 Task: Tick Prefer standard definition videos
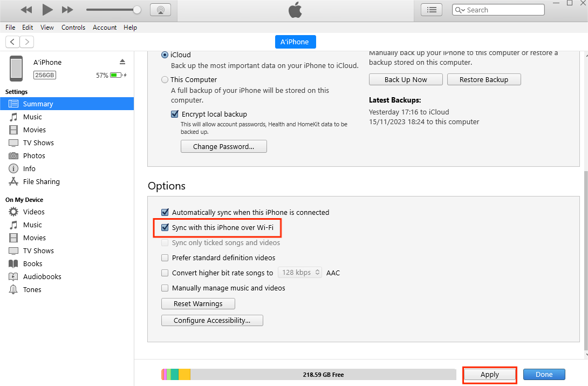[165, 258]
